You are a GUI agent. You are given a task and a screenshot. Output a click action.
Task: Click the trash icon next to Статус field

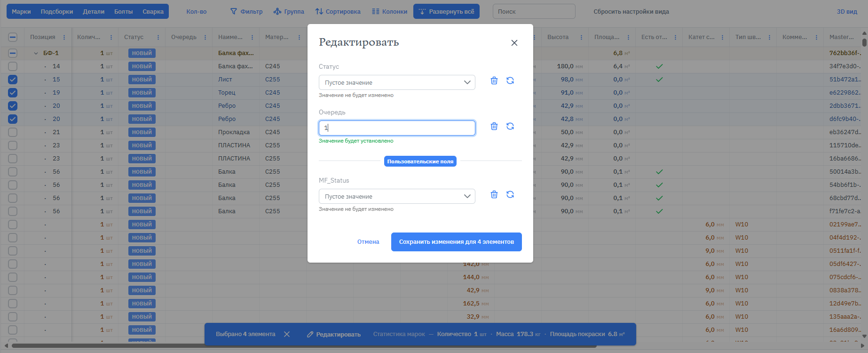[494, 80]
